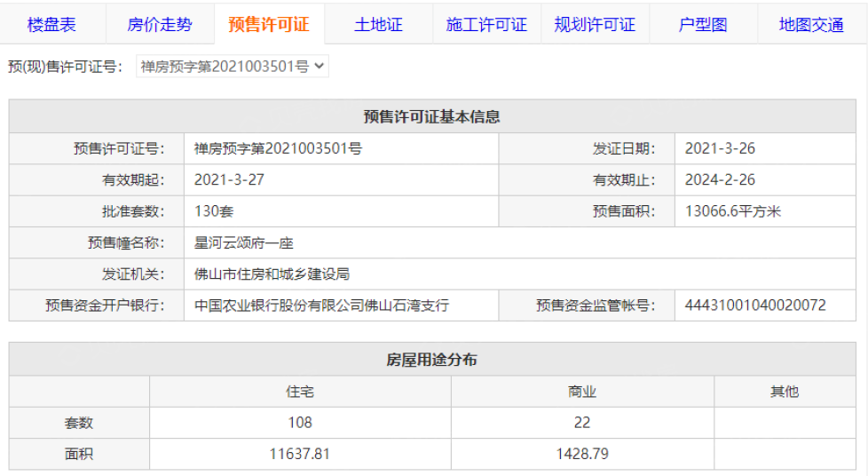Select the 预售许可证 tab

pos(269,25)
